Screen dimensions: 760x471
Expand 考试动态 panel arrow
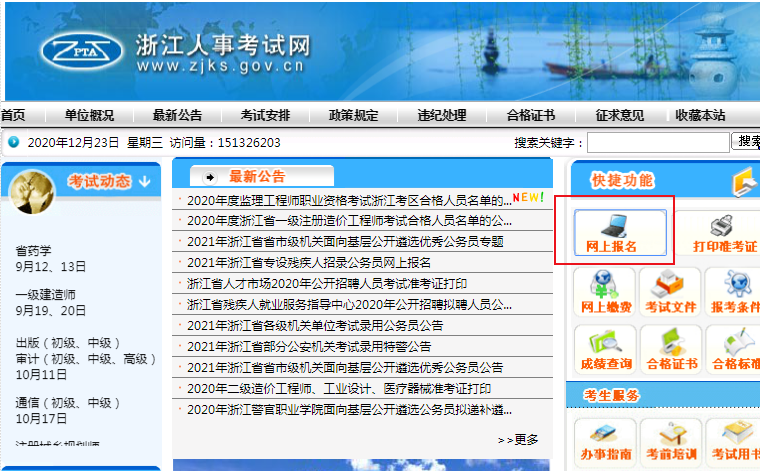click(144, 181)
